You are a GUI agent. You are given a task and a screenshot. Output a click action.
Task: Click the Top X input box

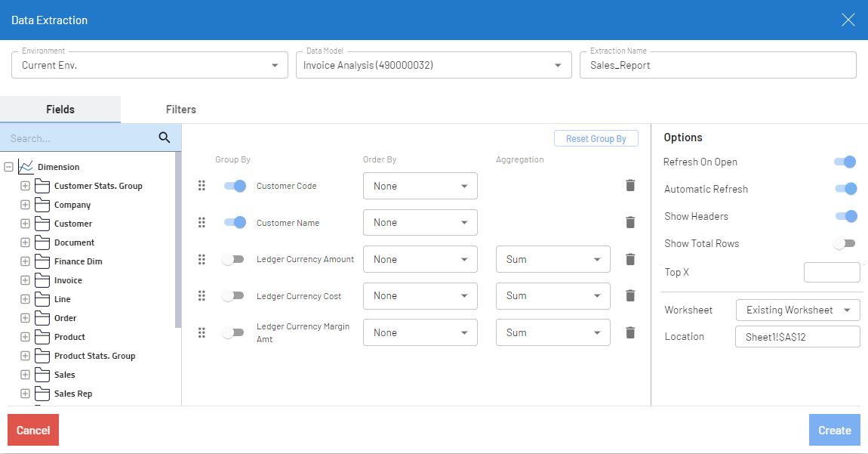832,272
